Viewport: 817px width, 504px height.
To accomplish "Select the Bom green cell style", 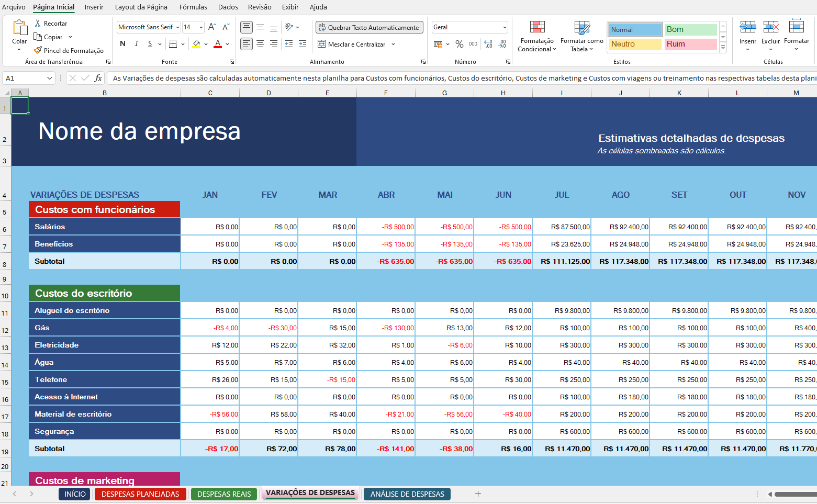I will [x=690, y=29].
